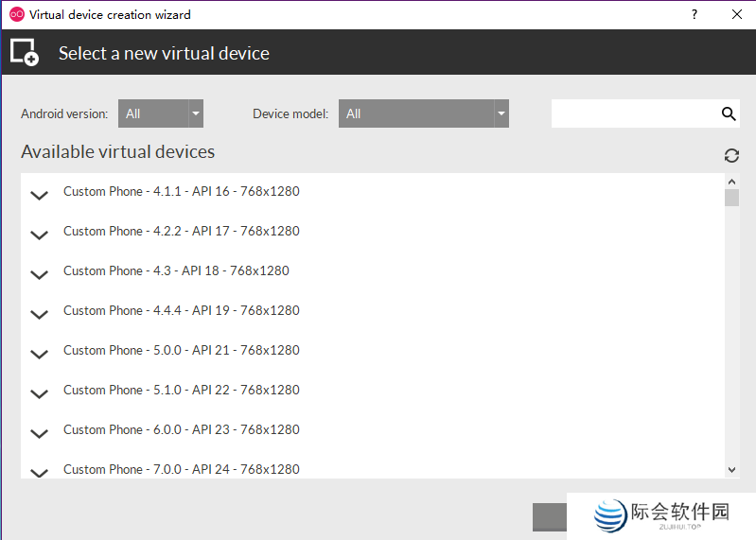Click the new virtual device header icon
The width and height of the screenshot is (756, 540).
pyautogui.click(x=25, y=53)
